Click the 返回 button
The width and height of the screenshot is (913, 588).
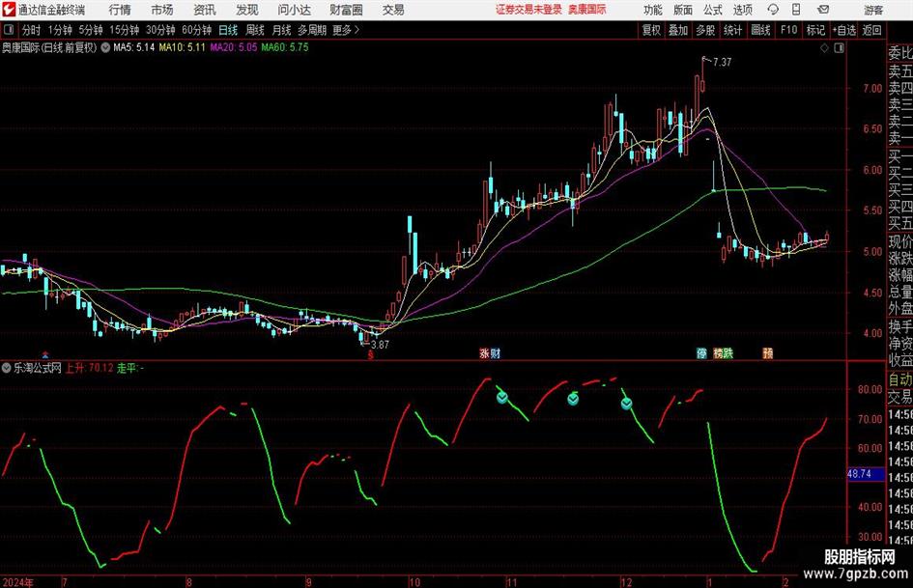point(871,30)
